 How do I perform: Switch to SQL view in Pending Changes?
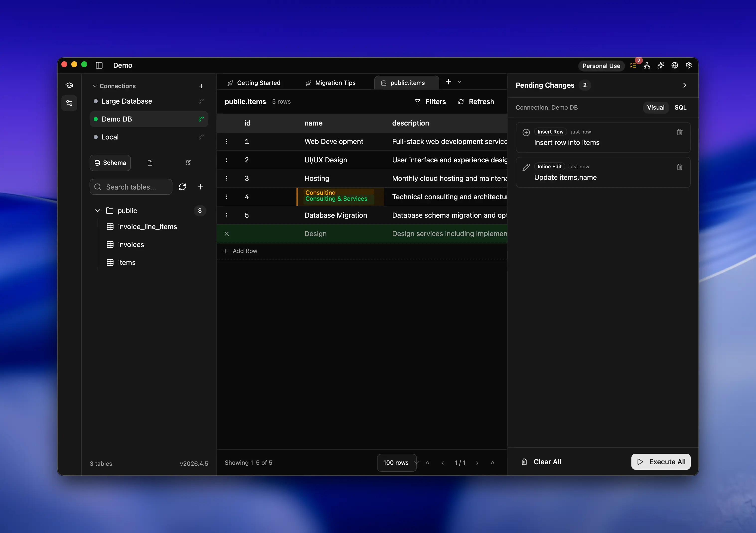point(680,107)
